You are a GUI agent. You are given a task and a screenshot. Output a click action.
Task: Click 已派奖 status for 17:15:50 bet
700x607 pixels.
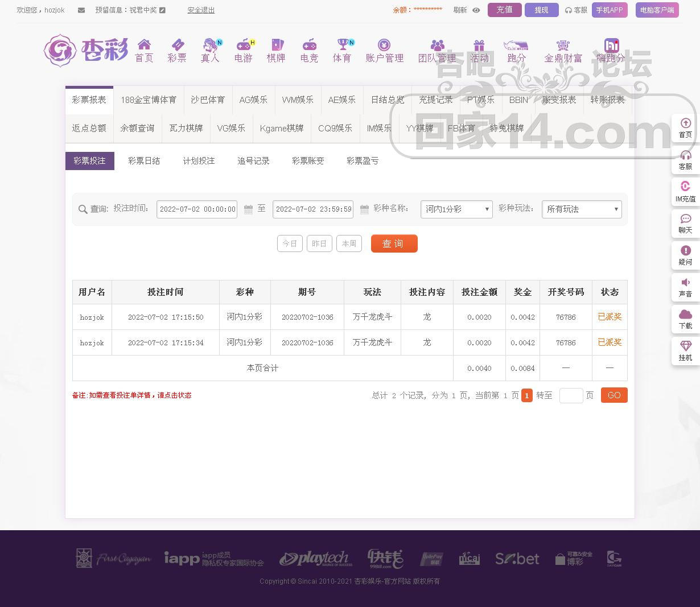[x=610, y=317]
